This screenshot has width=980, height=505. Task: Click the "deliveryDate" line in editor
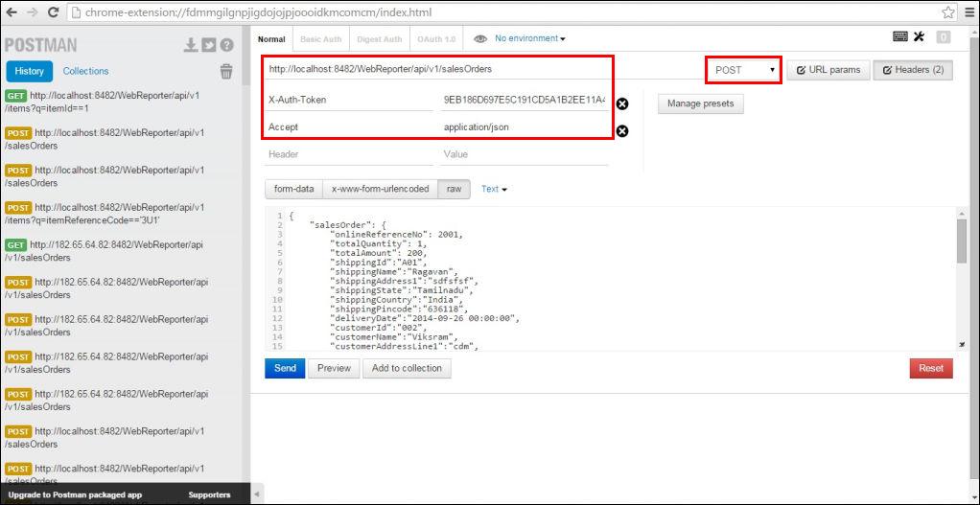click(425, 318)
